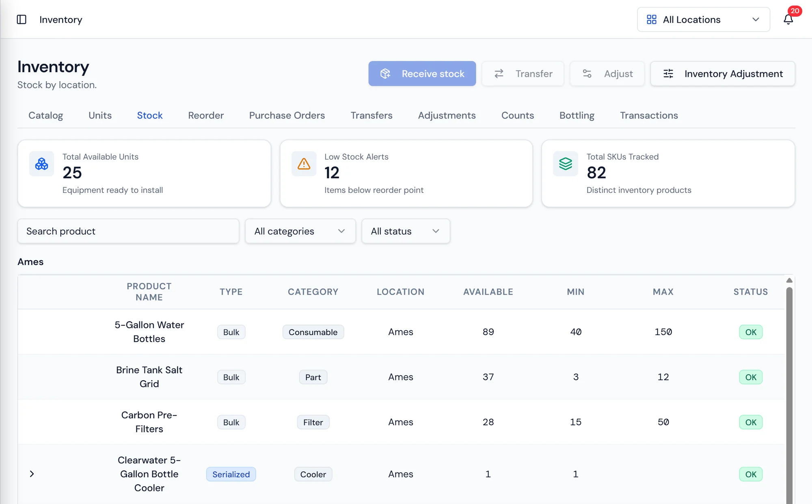
Task: Open Inventory Adjustment
Action: [723, 74]
